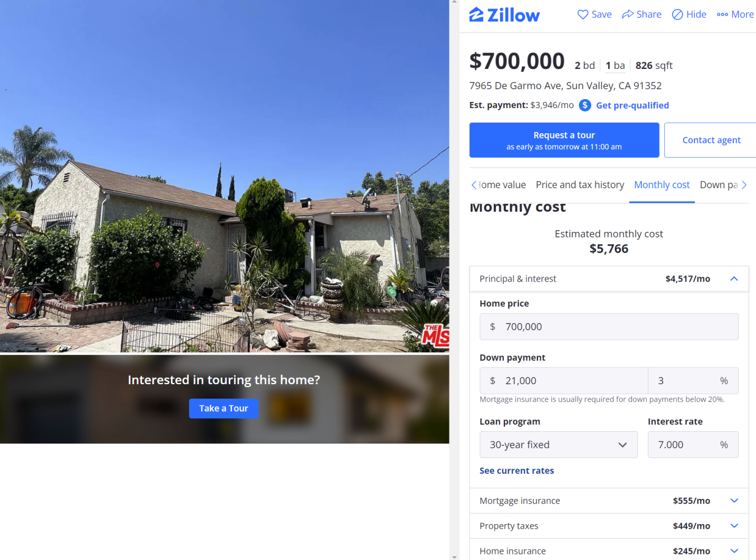The height and width of the screenshot is (560, 756).
Task: Click the blue dollar pre-qualification icon
Action: [585, 105]
